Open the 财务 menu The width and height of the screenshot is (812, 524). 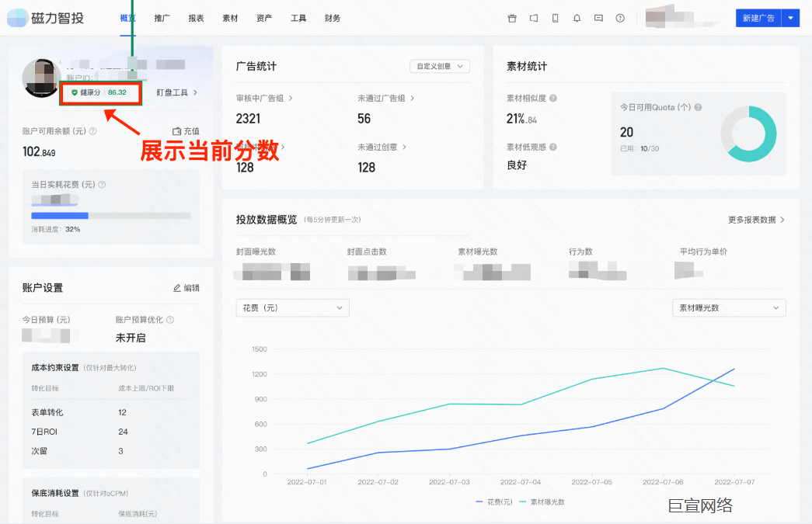[x=332, y=17]
